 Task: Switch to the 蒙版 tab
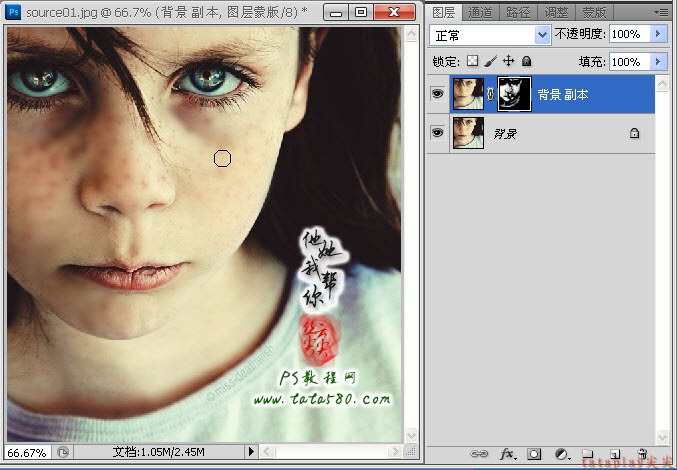(594, 13)
